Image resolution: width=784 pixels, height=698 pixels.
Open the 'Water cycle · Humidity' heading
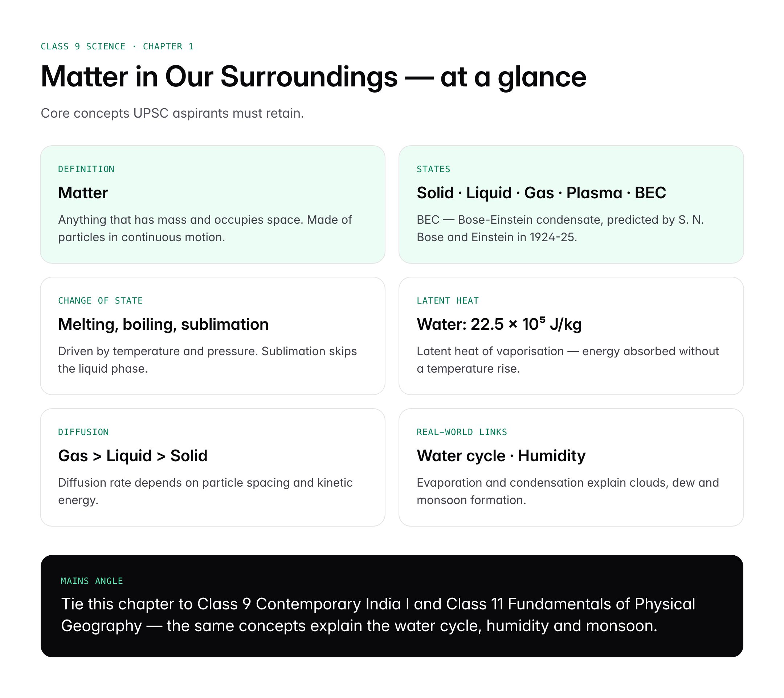pyautogui.click(x=501, y=456)
